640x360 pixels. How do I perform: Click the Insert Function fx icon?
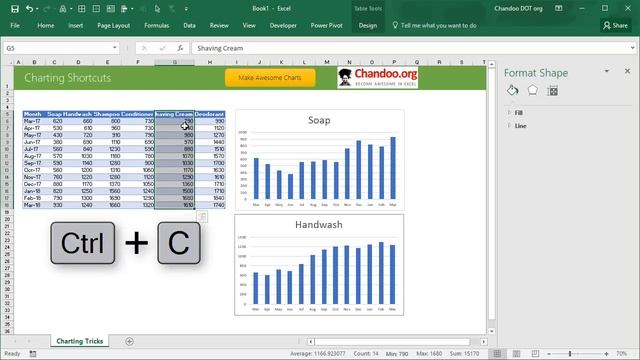tap(180, 48)
